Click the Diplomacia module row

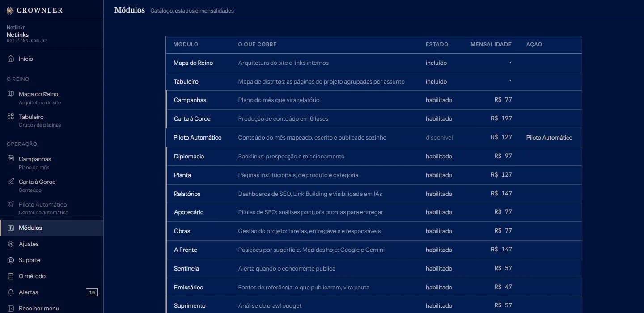point(374,156)
